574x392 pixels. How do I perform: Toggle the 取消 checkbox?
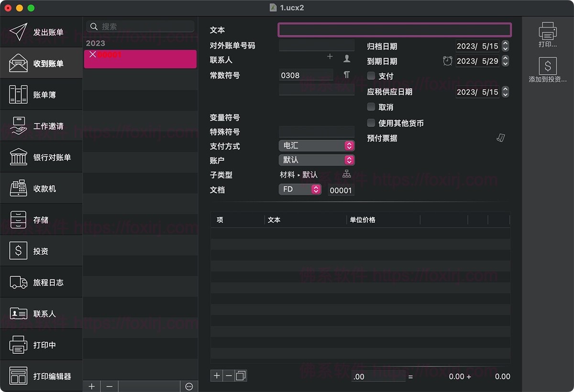click(371, 107)
